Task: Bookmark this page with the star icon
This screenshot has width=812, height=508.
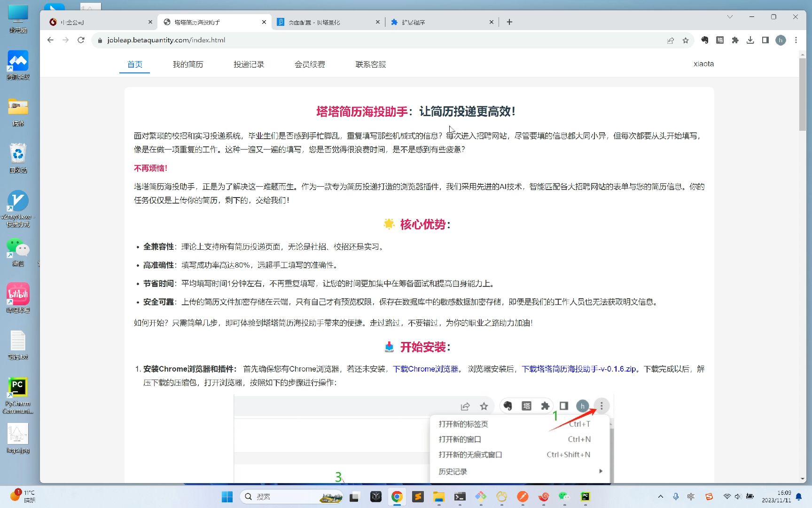Action: pyautogui.click(x=686, y=40)
